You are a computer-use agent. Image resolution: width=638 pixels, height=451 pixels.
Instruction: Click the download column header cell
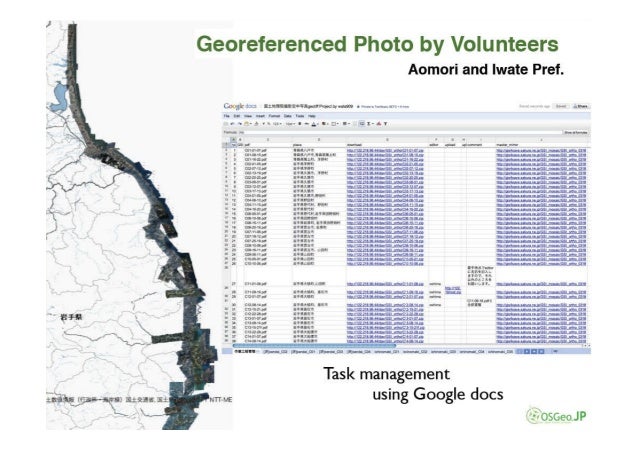point(355,143)
